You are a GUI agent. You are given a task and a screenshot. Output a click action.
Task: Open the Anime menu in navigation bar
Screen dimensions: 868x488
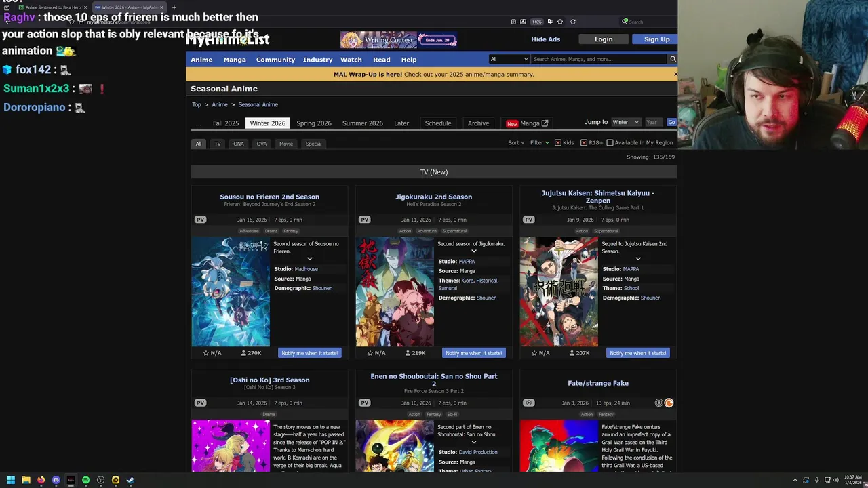201,60
